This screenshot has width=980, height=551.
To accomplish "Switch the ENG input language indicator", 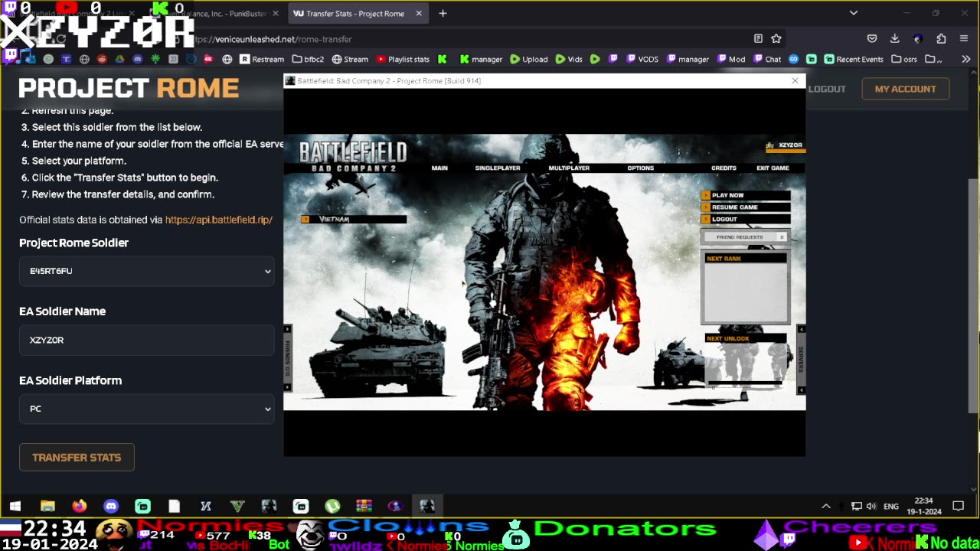I will [891, 506].
